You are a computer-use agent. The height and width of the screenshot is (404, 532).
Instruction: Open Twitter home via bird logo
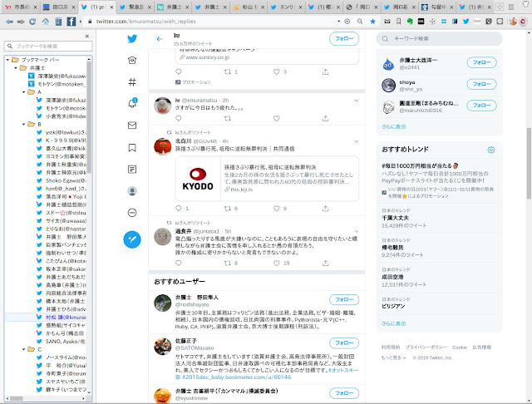click(x=132, y=39)
